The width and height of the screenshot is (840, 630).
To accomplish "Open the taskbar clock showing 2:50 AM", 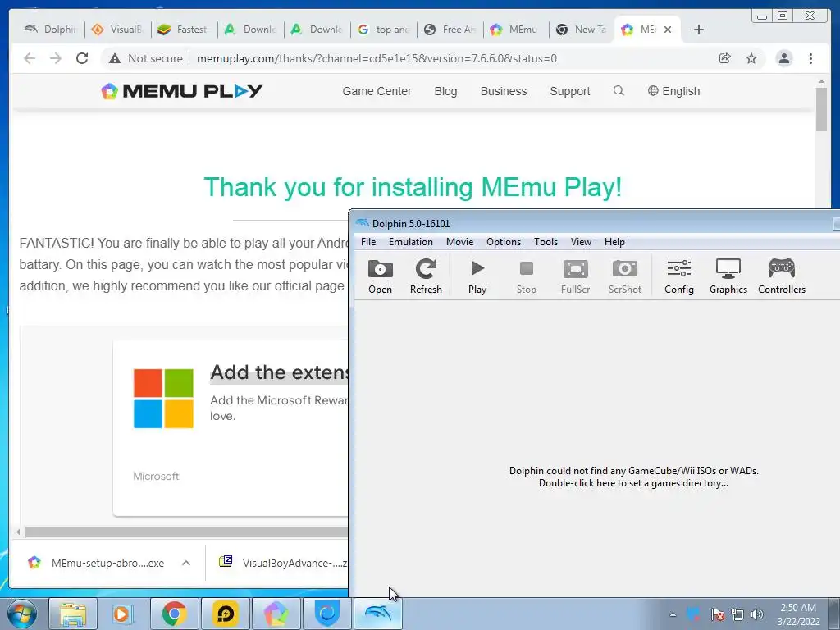I will [x=798, y=614].
